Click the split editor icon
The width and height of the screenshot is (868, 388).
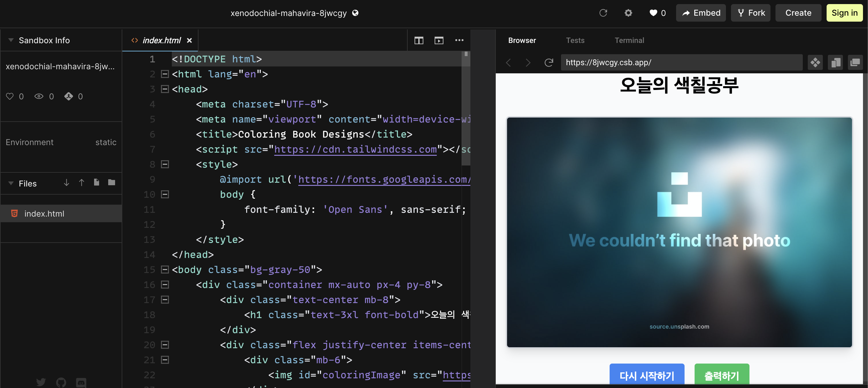coord(419,40)
